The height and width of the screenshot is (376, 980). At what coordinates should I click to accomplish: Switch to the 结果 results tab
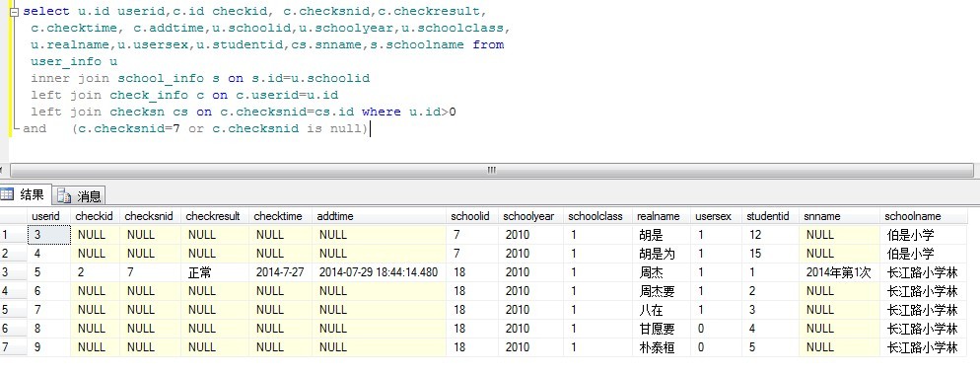click(26, 194)
